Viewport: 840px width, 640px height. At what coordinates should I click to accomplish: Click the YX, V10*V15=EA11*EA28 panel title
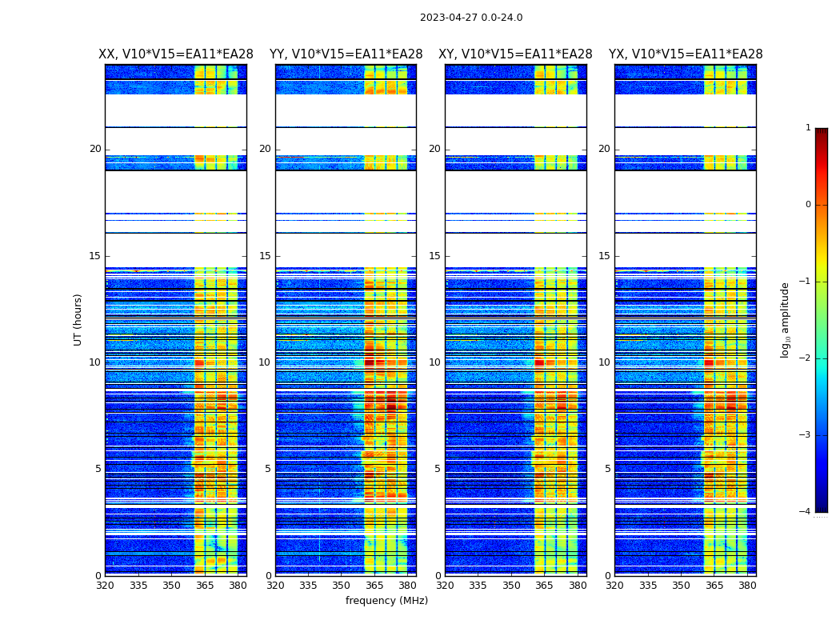point(686,54)
